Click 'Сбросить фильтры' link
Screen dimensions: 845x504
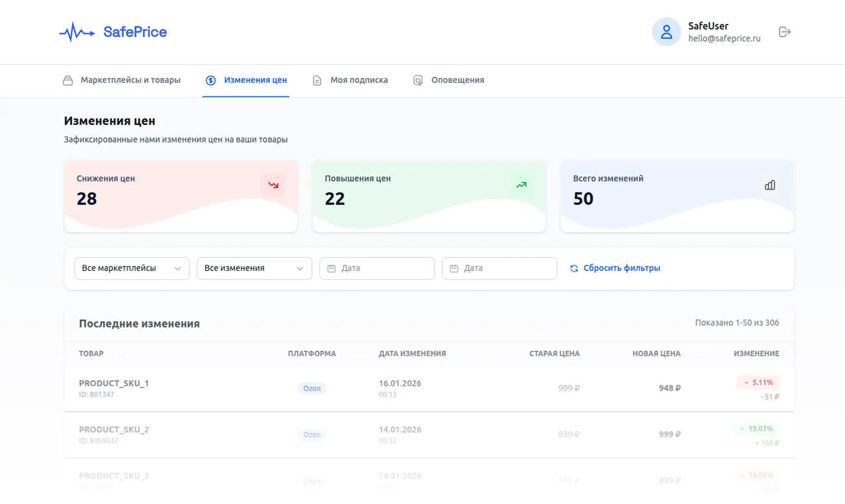click(622, 268)
